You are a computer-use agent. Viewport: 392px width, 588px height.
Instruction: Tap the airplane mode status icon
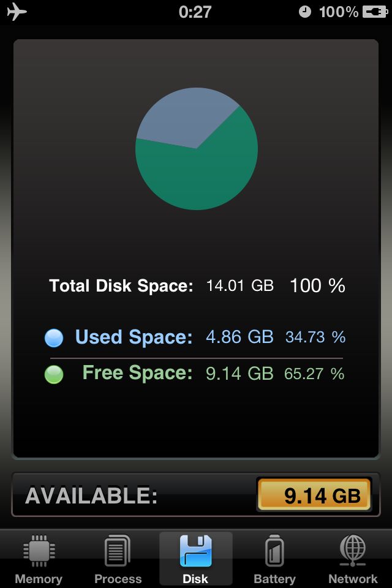(x=17, y=11)
